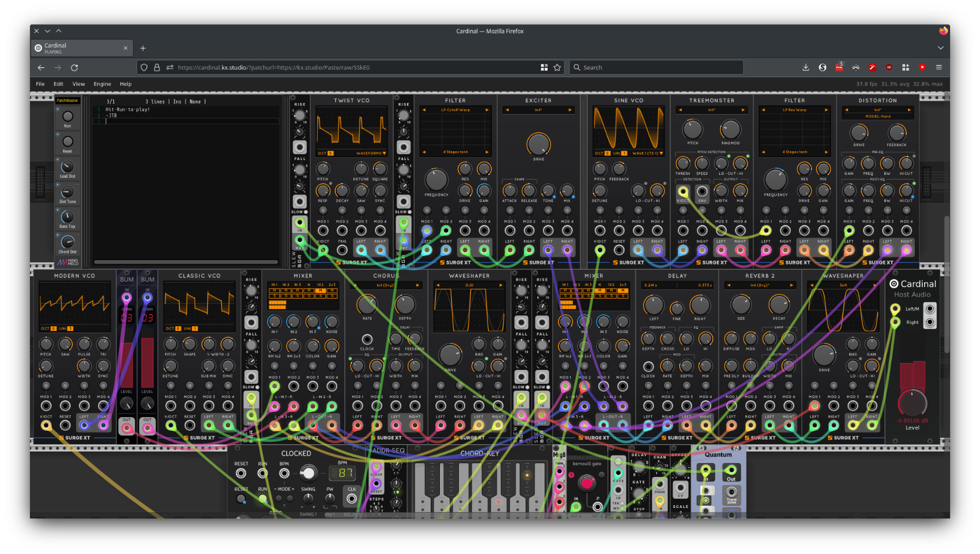Toggle the Clocked RESET button
This screenshot has height=554, width=980.
click(x=241, y=498)
